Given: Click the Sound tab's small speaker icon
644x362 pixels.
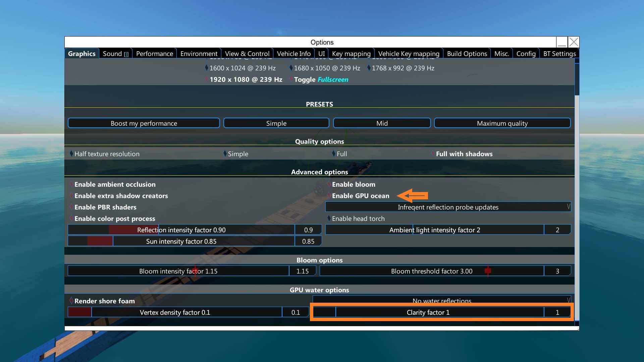Looking at the screenshot, I should point(126,54).
